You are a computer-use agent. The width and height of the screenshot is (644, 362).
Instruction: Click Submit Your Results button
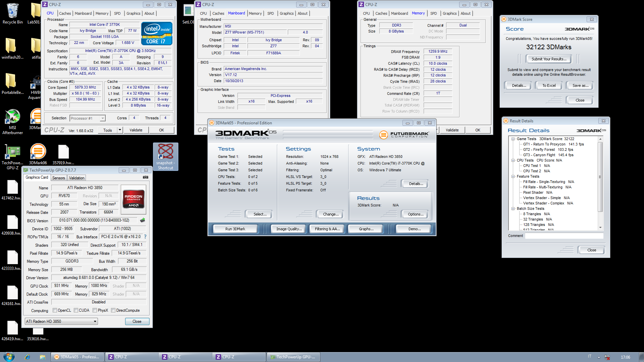pyautogui.click(x=549, y=59)
